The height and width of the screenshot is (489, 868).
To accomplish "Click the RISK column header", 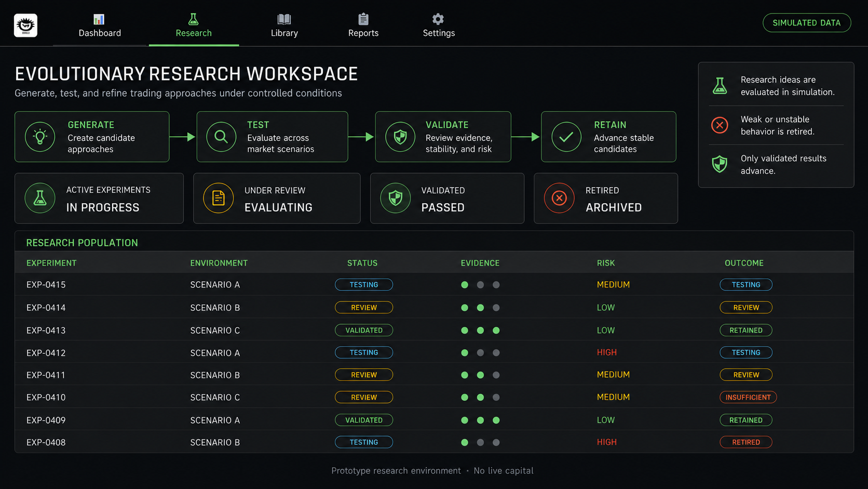I will click(606, 263).
